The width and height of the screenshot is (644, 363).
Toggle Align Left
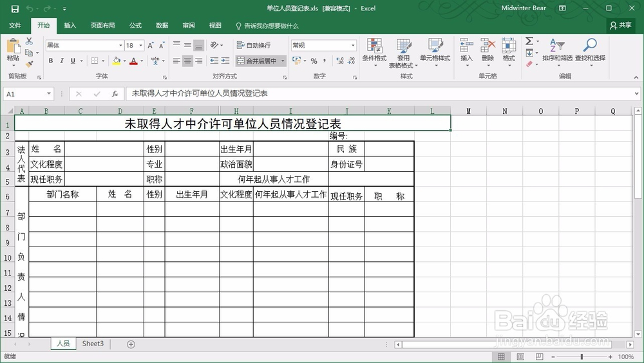tap(176, 60)
